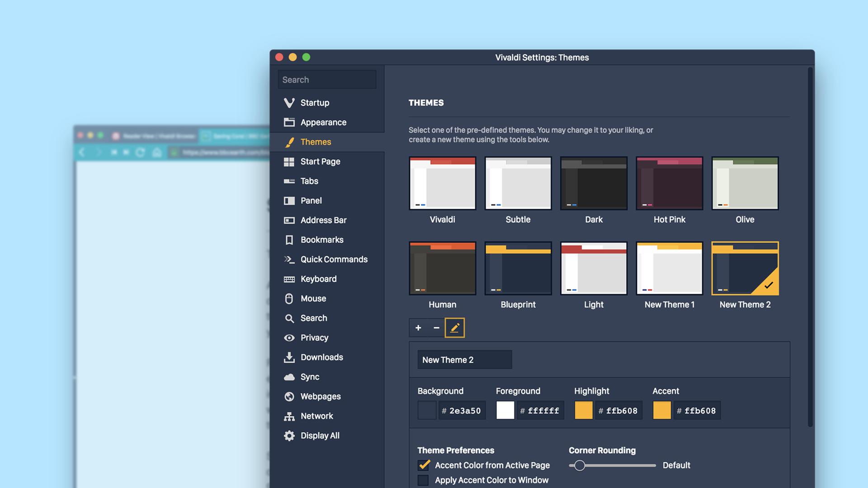Viewport: 868px width, 488px height.
Task: Click the Corner Rounding slider handle
Action: pyautogui.click(x=580, y=465)
